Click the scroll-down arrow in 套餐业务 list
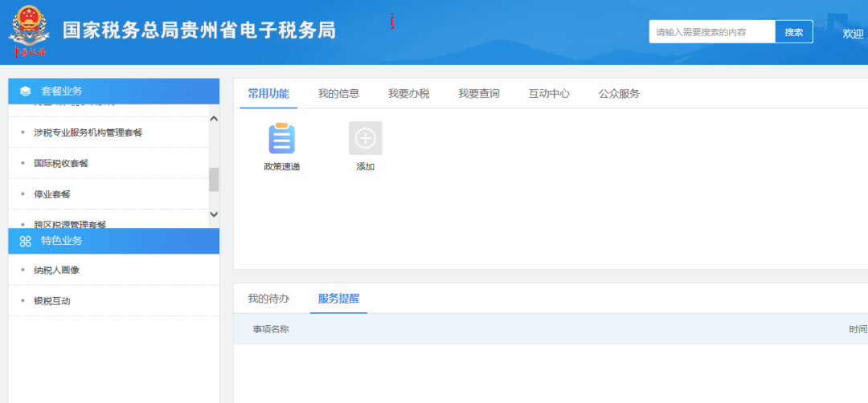This screenshot has height=403, width=868. click(215, 214)
